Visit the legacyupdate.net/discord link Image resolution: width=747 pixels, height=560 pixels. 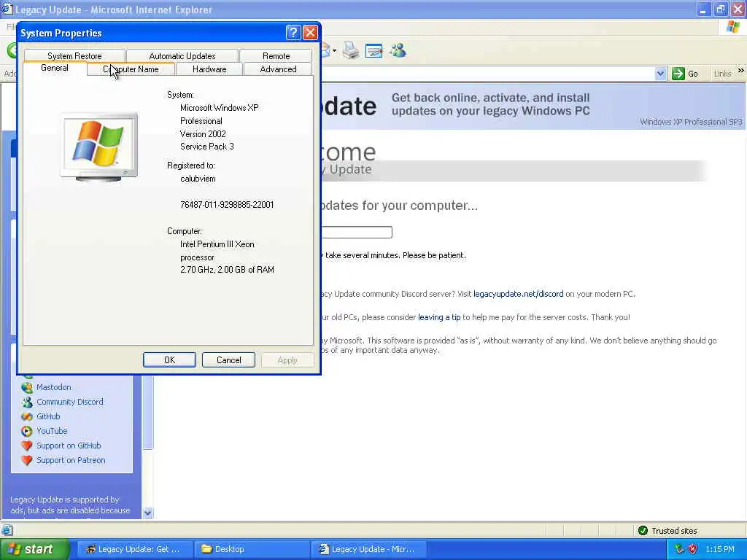[x=519, y=294]
